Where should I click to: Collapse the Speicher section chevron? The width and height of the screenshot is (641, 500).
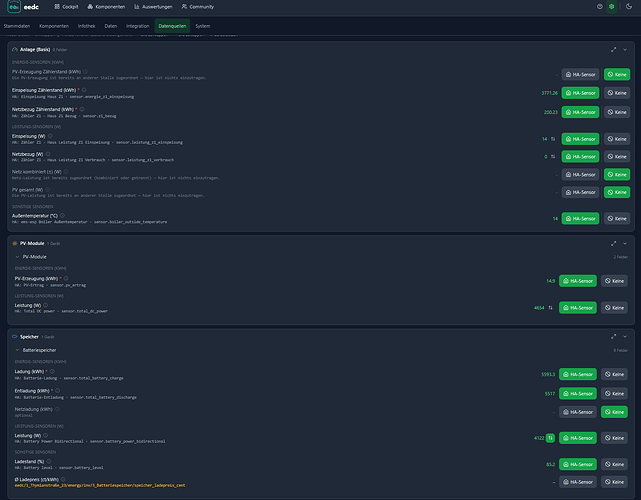tap(625, 336)
